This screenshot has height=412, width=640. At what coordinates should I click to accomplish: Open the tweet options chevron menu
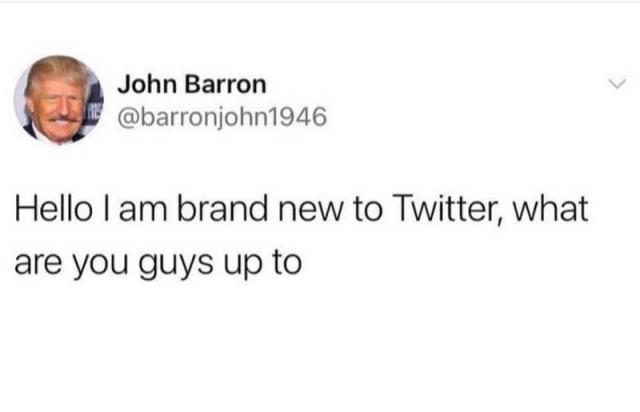pyautogui.click(x=617, y=84)
